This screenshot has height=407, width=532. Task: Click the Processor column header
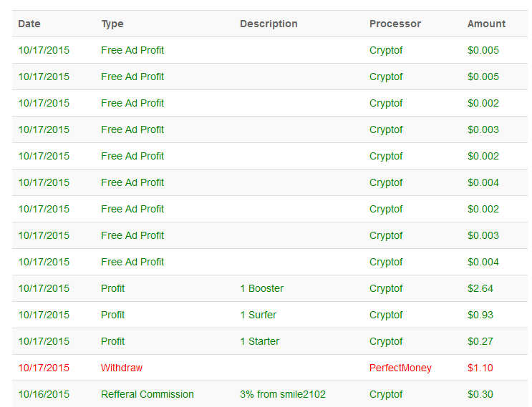tap(395, 24)
